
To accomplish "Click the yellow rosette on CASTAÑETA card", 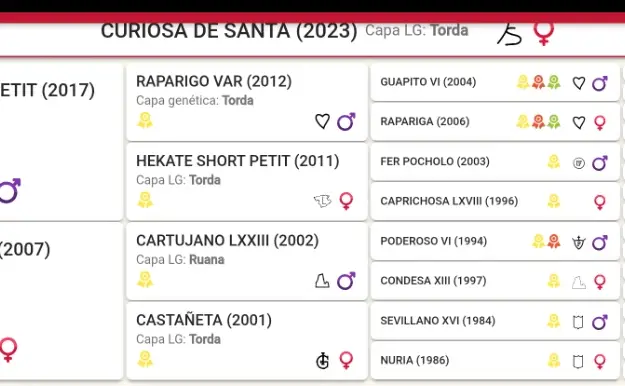I will 145,359.
